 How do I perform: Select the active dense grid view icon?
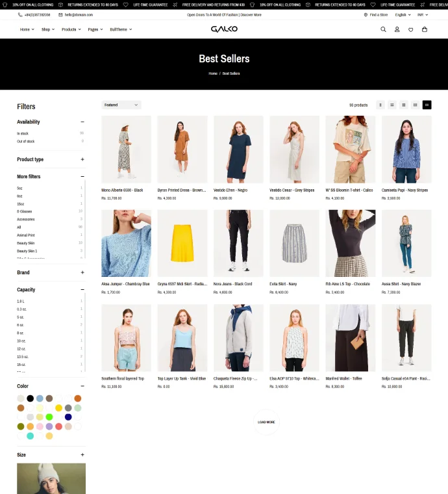tap(427, 105)
